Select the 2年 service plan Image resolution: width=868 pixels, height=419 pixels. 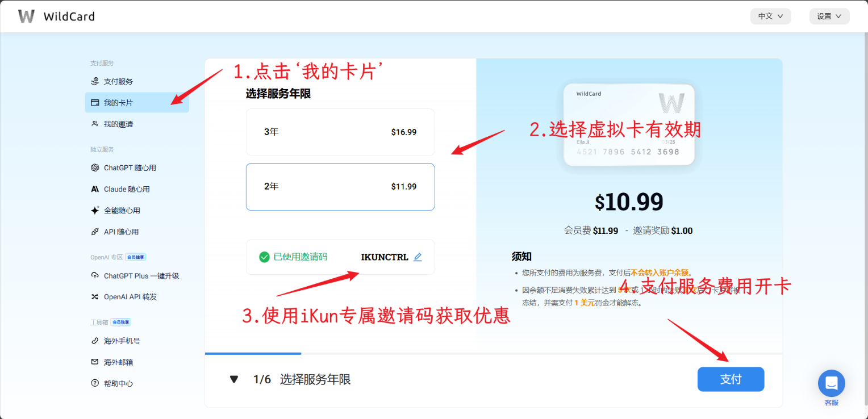340,187
